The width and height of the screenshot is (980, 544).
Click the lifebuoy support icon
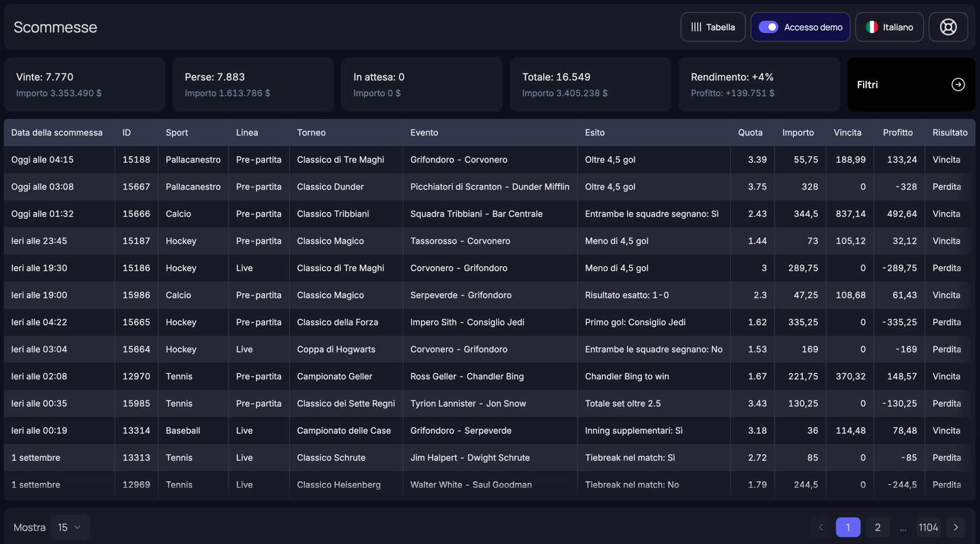948,27
